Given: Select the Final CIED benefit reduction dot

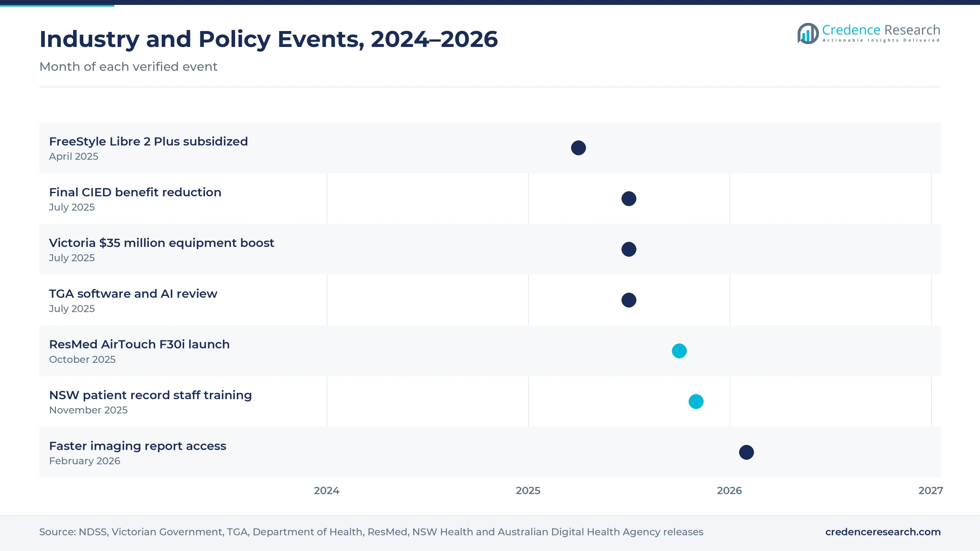Looking at the screenshot, I should [x=629, y=199].
